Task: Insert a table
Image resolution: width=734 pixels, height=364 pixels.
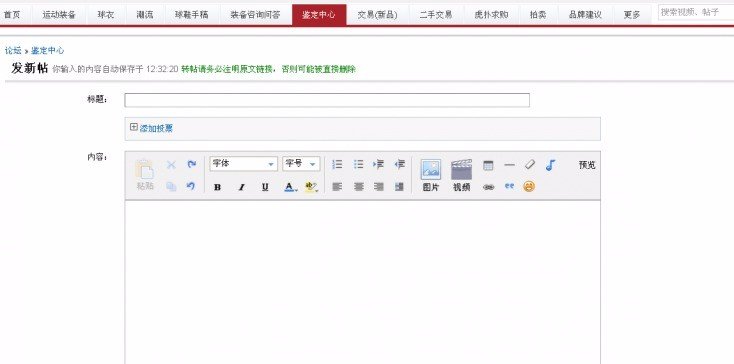Action: pyautogui.click(x=488, y=165)
